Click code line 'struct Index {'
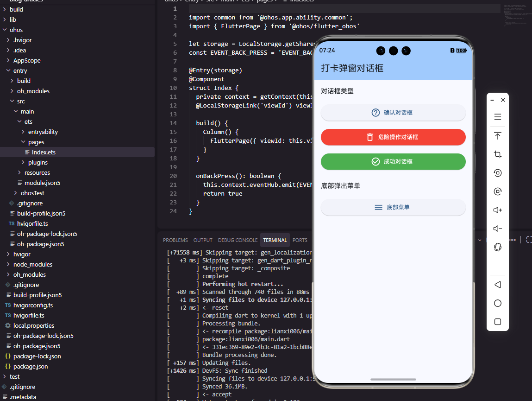This screenshot has width=532, height=401. 214,88
